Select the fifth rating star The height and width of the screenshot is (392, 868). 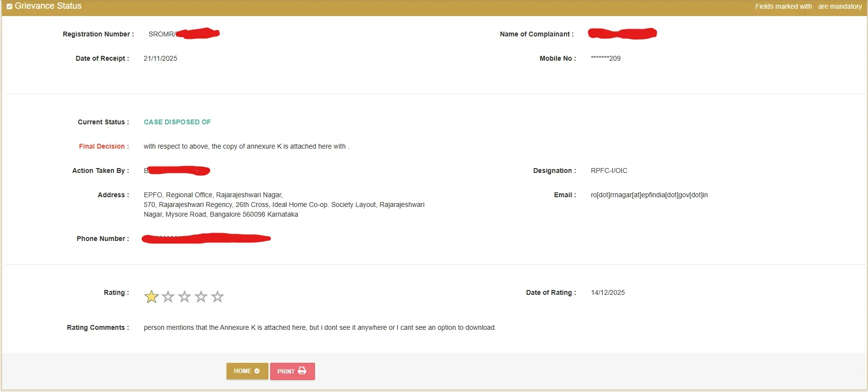(x=217, y=296)
